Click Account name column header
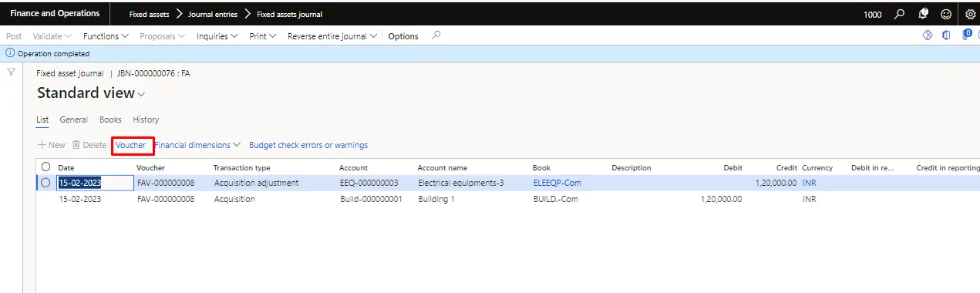 [443, 167]
